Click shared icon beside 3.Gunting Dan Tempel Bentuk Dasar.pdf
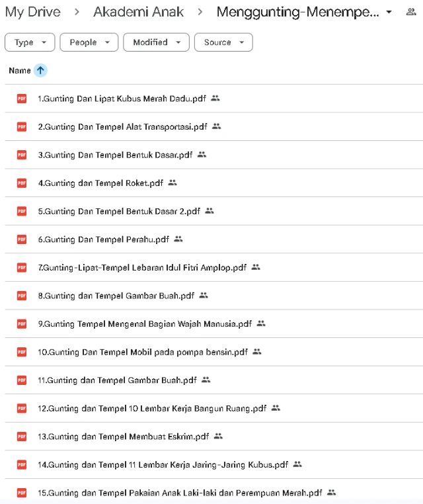The height and width of the screenshot is (504, 423). click(x=202, y=155)
